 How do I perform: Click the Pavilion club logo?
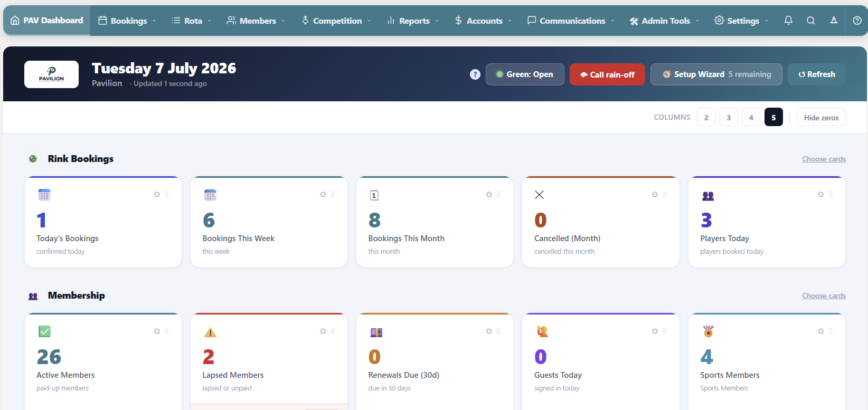51,74
